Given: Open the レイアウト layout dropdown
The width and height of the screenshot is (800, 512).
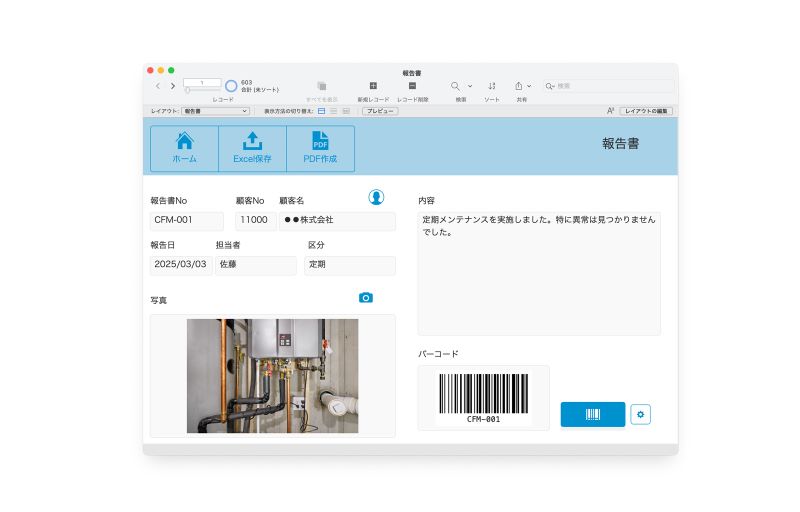Looking at the screenshot, I should click(x=215, y=111).
